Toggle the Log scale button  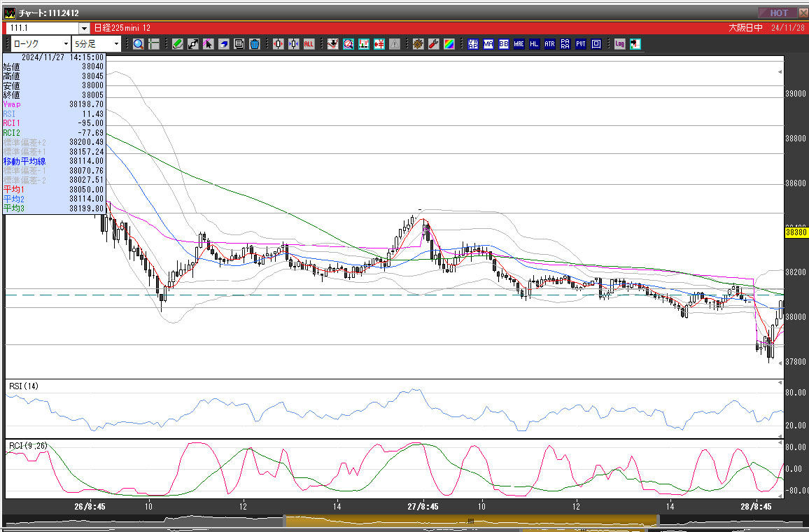[619, 44]
